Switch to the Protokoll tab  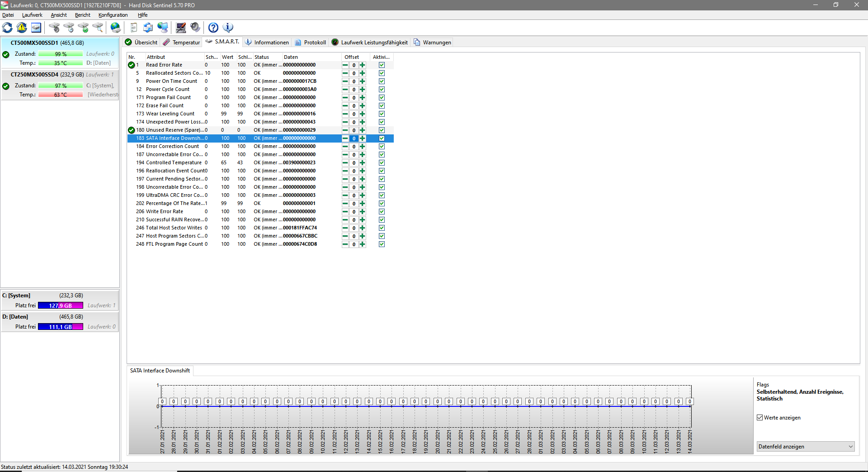310,43
